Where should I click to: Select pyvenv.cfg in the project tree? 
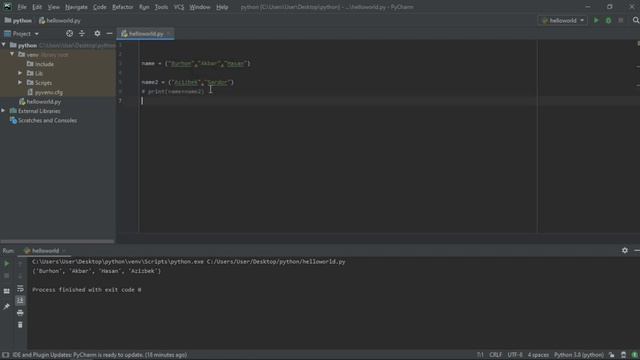coord(45,92)
